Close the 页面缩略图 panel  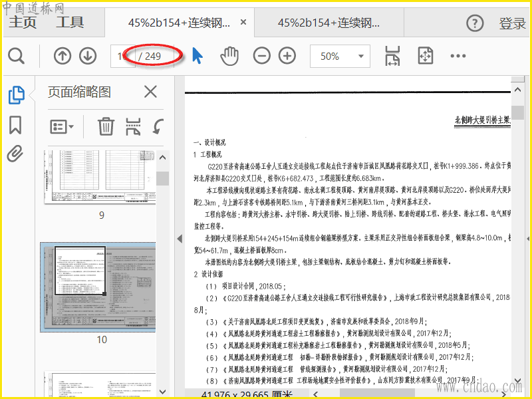[150, 92]
